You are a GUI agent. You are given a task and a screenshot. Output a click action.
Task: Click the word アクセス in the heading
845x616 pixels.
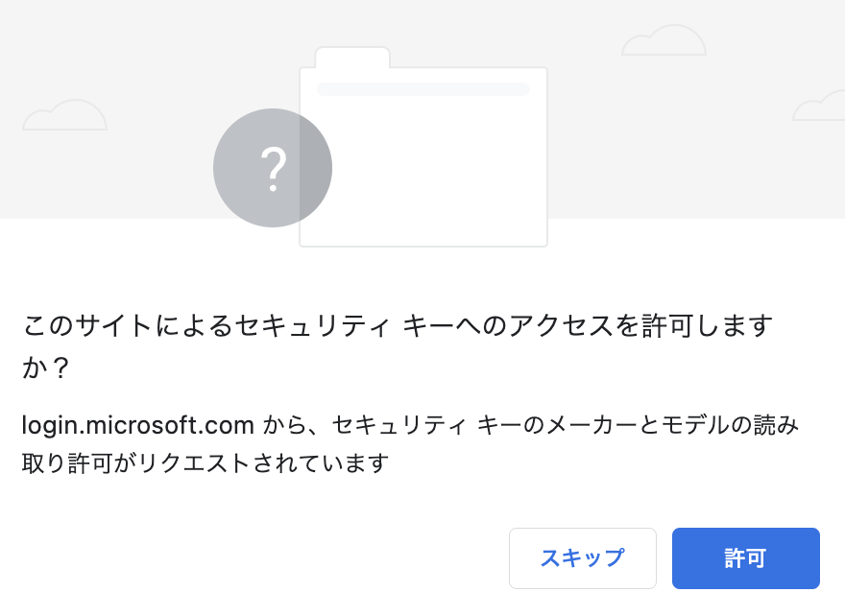point(550,326)
